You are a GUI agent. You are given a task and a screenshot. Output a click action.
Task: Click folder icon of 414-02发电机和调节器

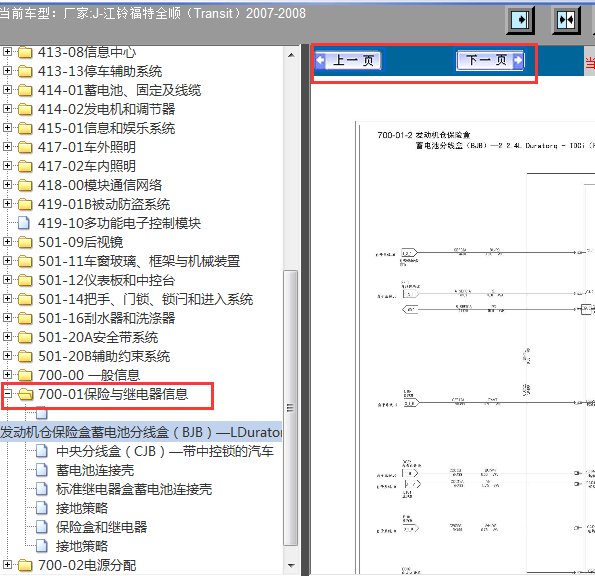coord(25,109)
